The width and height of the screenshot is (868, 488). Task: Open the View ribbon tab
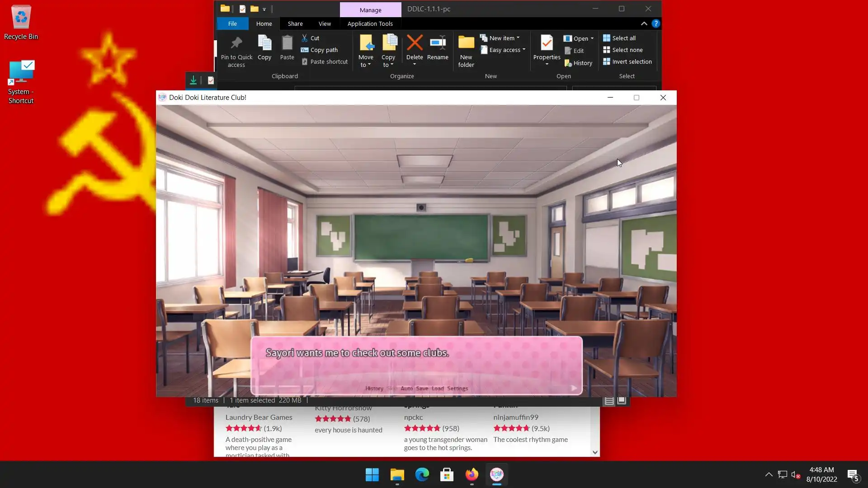click(325, 23)
